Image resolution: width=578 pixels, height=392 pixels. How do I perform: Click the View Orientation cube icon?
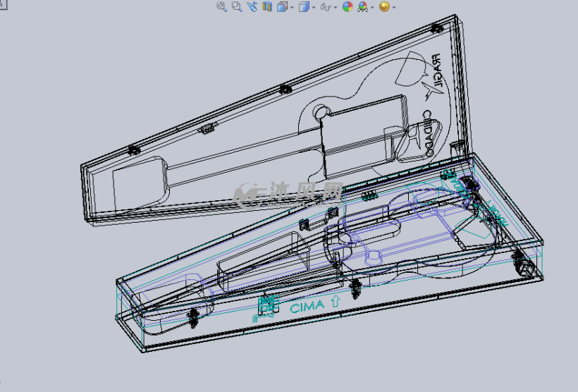click(282, 6)
